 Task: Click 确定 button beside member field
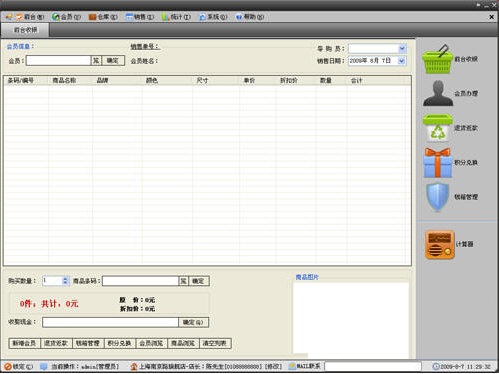(x=113, y=60)
